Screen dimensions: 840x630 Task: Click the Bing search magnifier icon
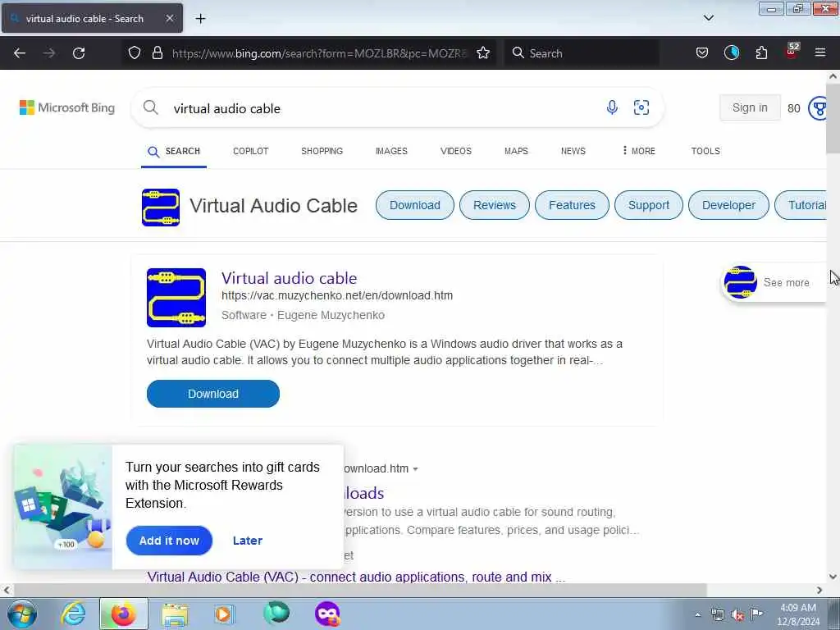click(x=151, y=107)
